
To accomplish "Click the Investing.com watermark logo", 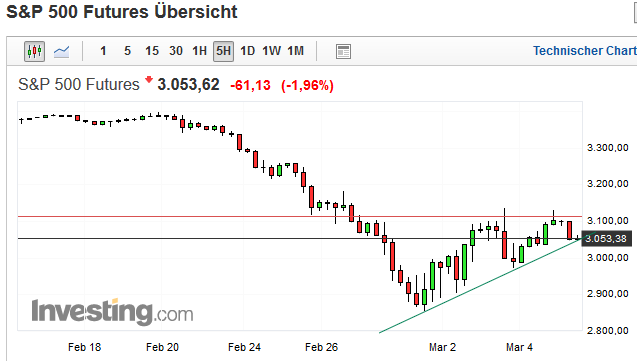I will (x=113, y=312).
